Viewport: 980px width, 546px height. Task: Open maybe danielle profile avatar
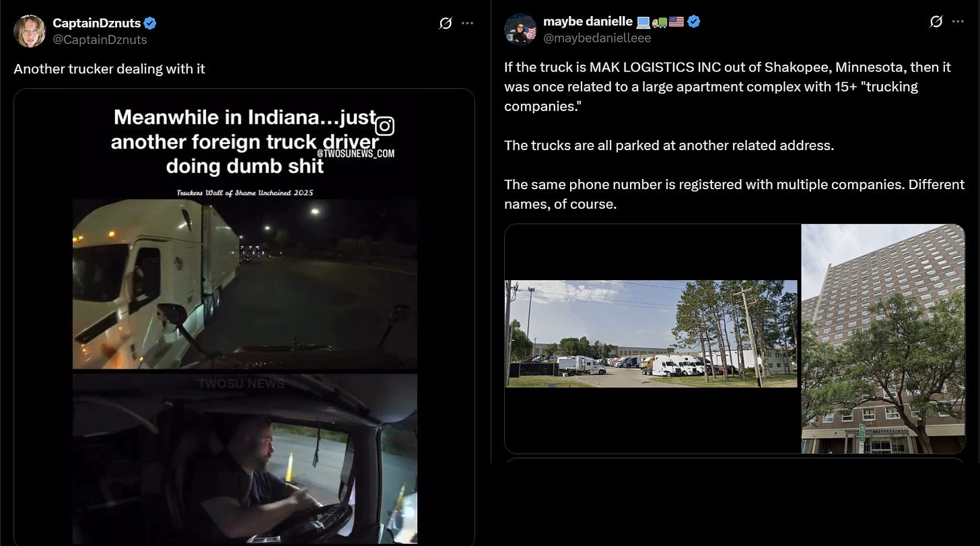(x=520, y=30)
